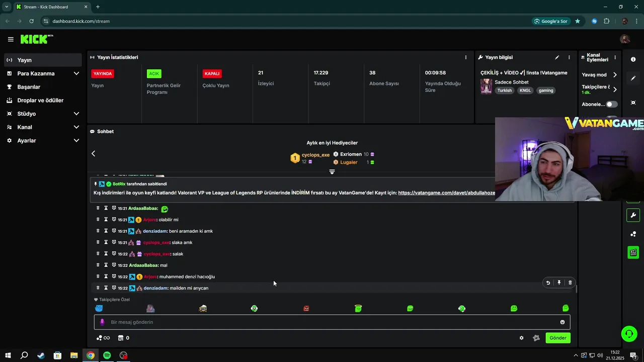Click the gaming tag
Screen dimensions: 644x362
tap(546, 90)
